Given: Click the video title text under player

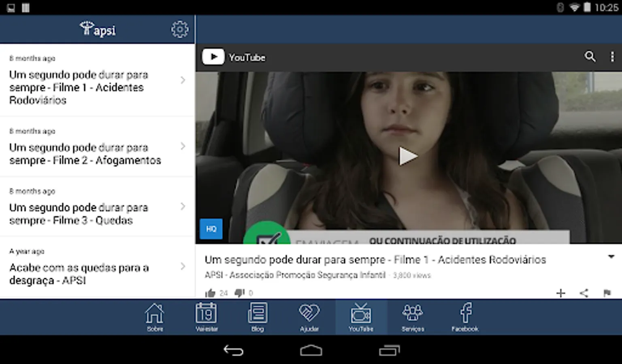Looking at the screenshot, I should coord(375,260).
